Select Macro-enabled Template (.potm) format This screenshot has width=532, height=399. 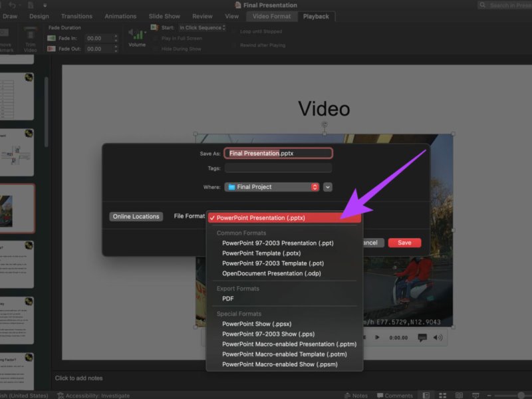tap(285, 354)
